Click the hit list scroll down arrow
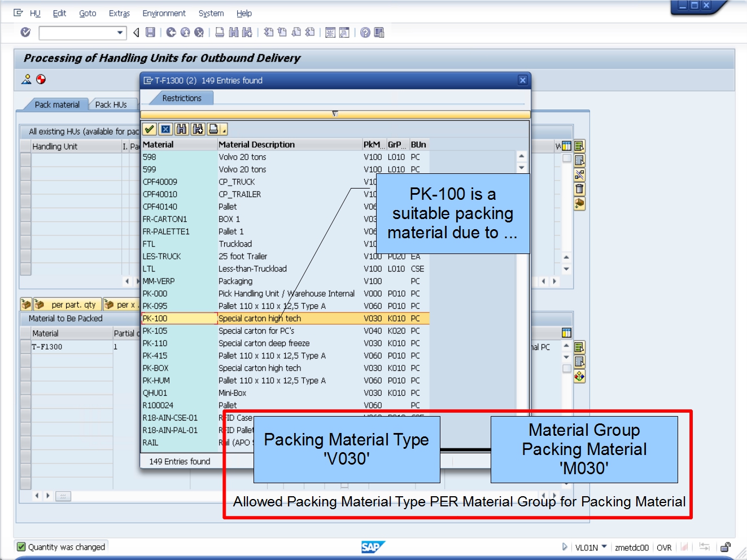 pos(522,168)
